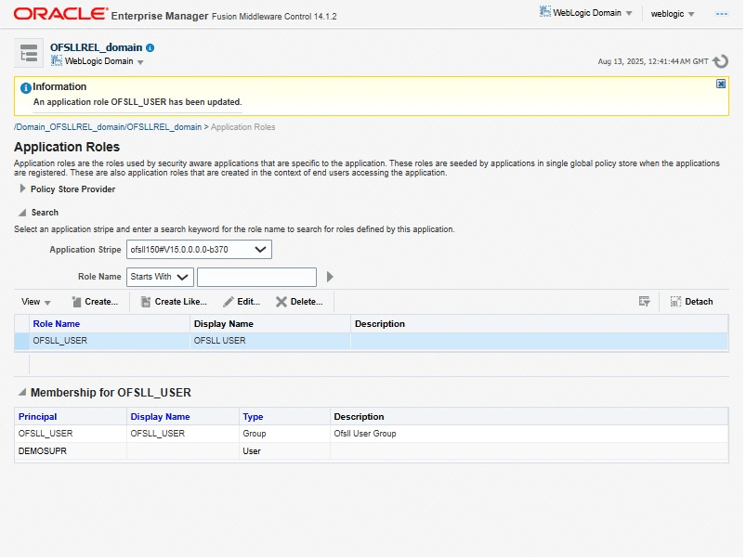
Task: Collapse the Search section
Action: click(23, 213)
